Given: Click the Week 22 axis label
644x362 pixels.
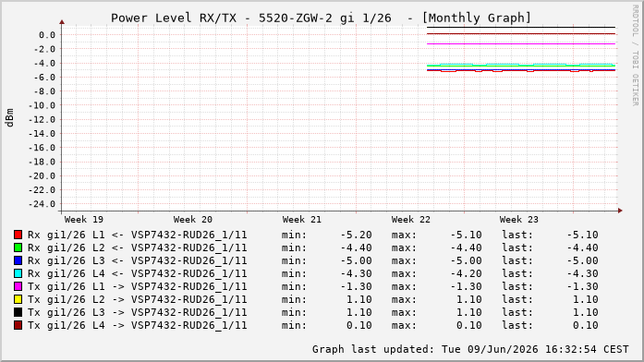Looking at the screenshot, I should [411, 220].
